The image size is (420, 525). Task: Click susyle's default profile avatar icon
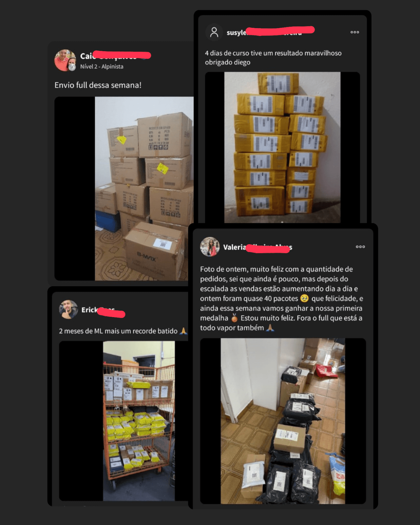click(214, 32)
